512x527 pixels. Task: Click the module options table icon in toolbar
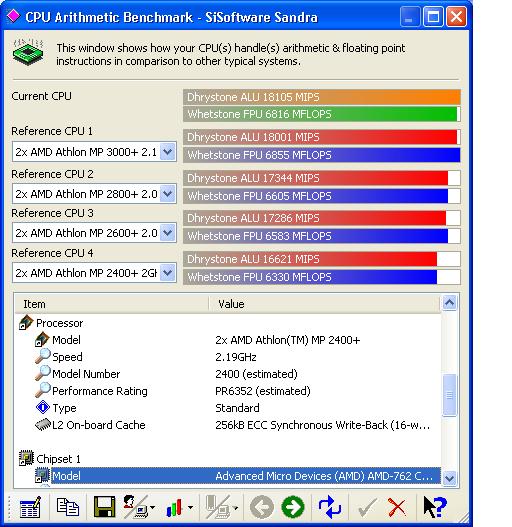pos(30,507)
